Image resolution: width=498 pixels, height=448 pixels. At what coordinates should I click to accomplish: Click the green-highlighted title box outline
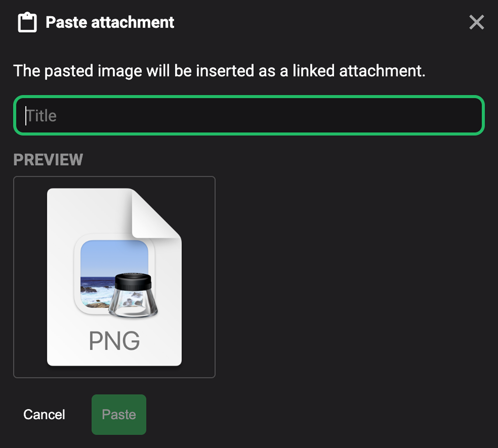tap(248, 98)
